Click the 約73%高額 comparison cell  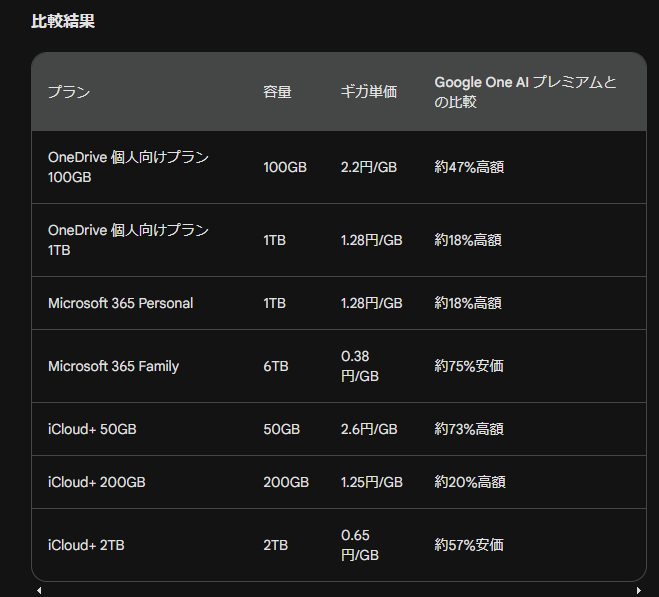point(469,429)
